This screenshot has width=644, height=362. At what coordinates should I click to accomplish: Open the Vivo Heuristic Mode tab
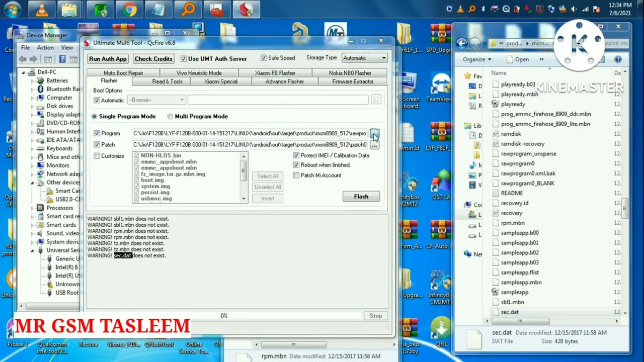(x=199, y=73)
